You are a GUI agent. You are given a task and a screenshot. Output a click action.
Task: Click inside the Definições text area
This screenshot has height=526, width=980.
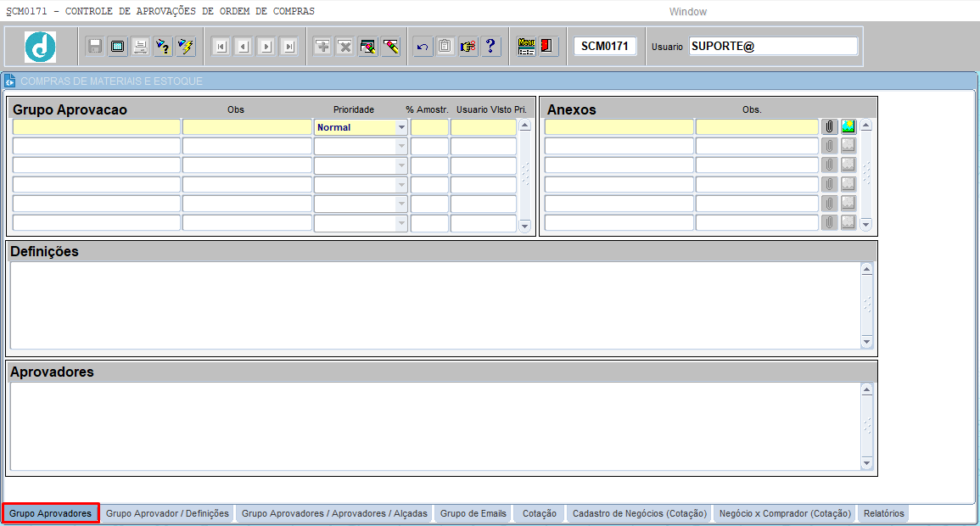pos(435,305)
